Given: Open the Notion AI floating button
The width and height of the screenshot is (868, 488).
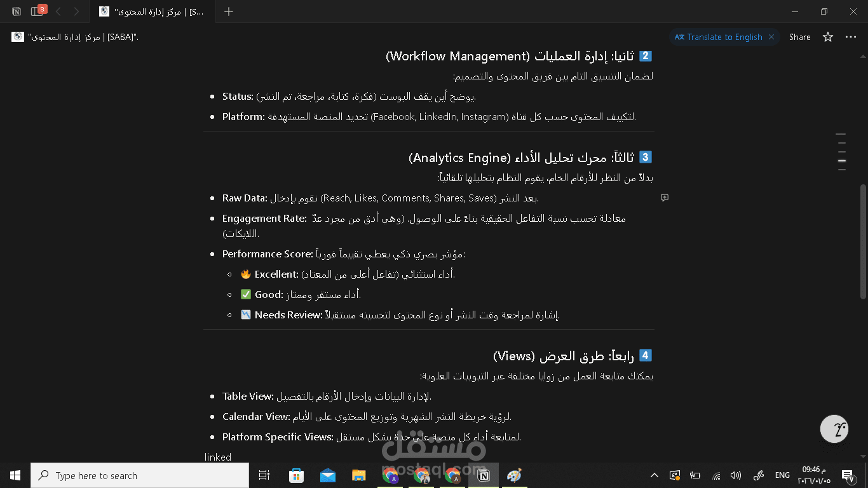Looking at the screenshot, I should [834, 429].
